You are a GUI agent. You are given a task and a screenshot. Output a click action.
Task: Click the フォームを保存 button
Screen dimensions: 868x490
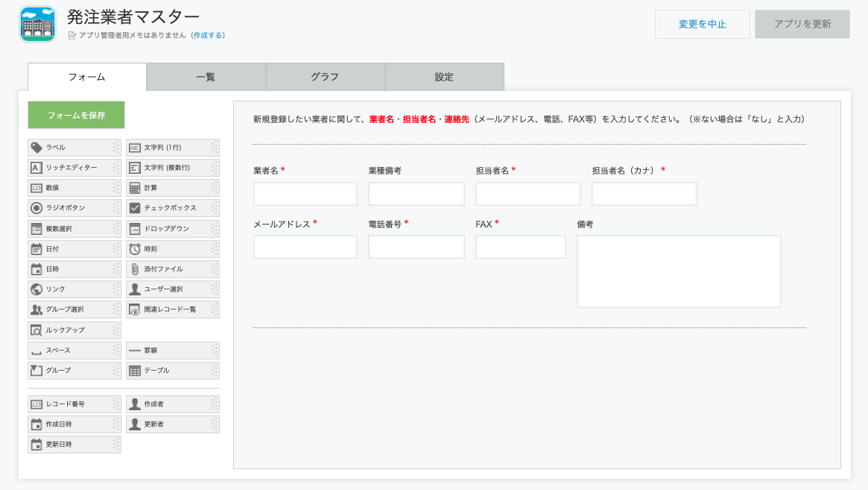[76, 116]
